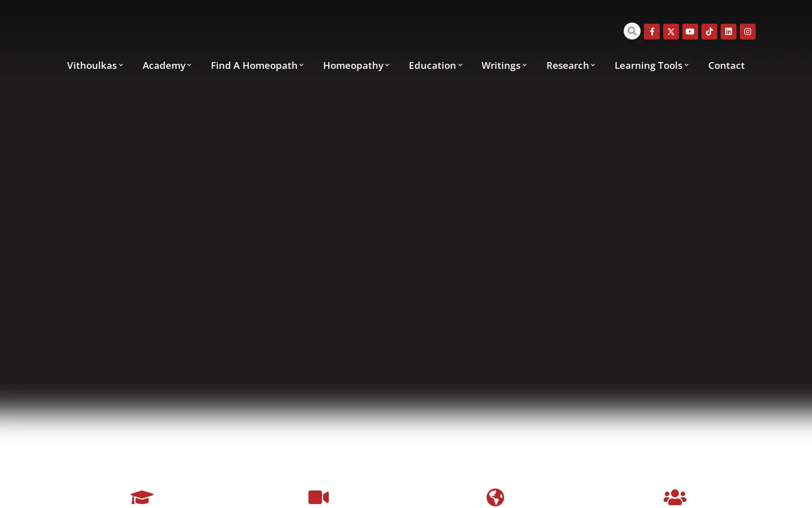Image resolution: width=812 pixels, height=508 pixels.
Task: Open the Education menu item
Action: coord(433,65)
